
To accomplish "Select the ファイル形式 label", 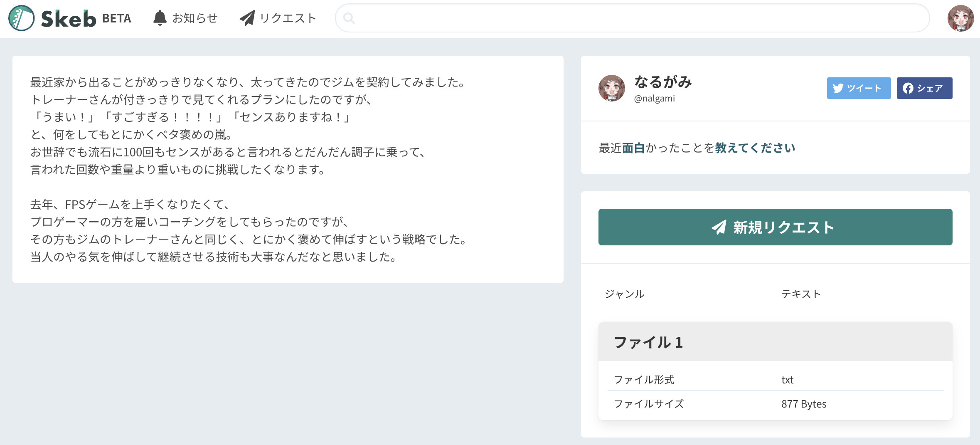I will point(644,380).
